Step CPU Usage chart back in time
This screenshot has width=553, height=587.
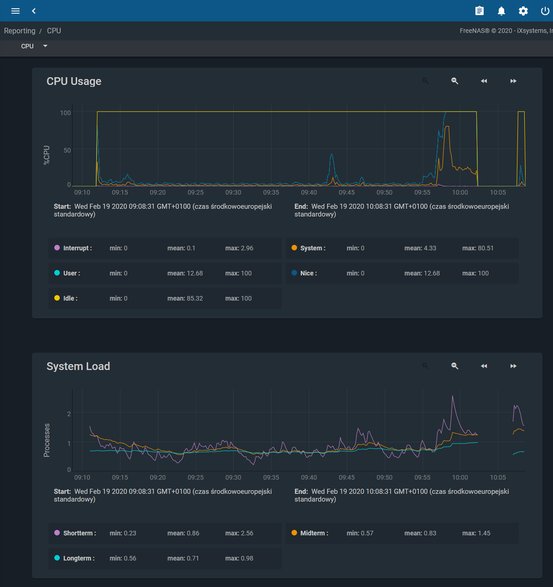tap(484, 81)
